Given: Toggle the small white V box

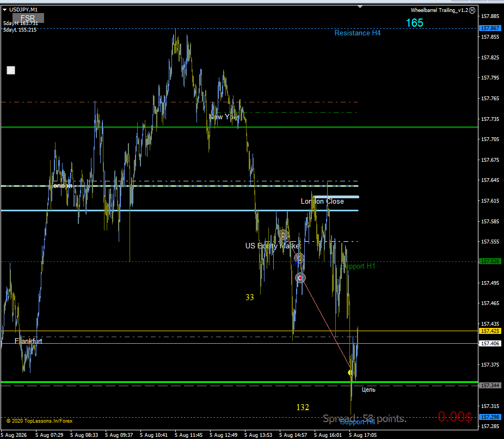Looking at the screenshot, I should click(x=11, y=70).
